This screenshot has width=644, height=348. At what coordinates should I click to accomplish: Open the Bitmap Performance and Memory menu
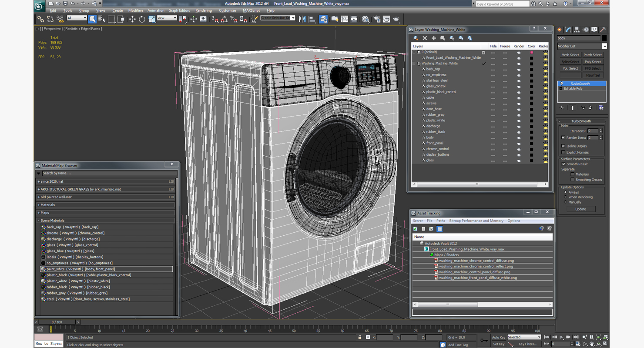pos(476,221)
